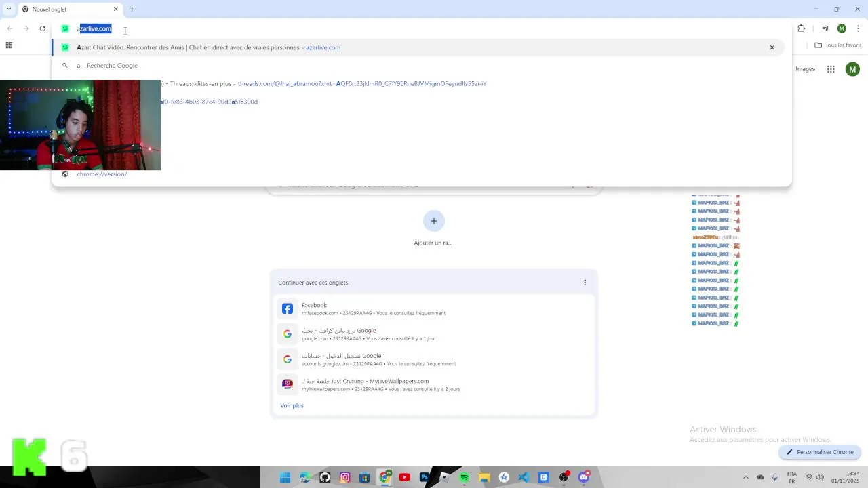Viewport: 868px width, 488px height.
Task: Open Instagram from the taskbar
Action: 345,477
